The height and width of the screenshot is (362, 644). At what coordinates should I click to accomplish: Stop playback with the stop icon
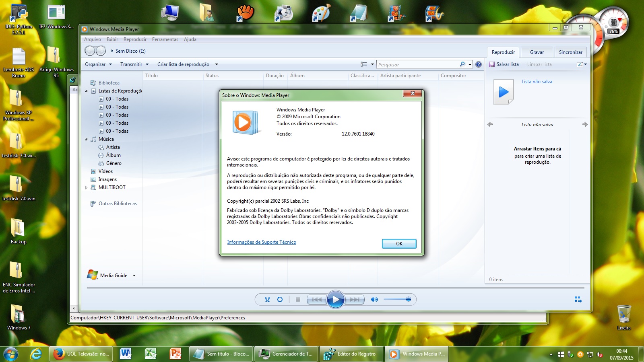click(x=298, y=299)
